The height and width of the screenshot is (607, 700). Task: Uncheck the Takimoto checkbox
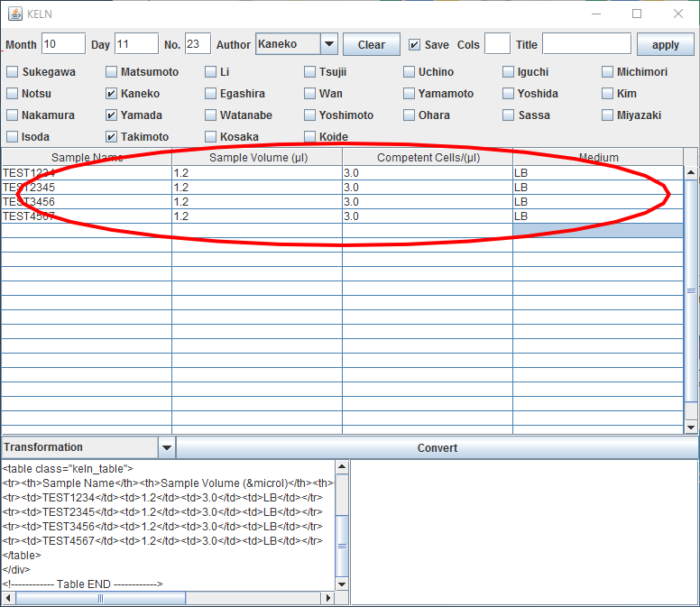click(112, 136)
